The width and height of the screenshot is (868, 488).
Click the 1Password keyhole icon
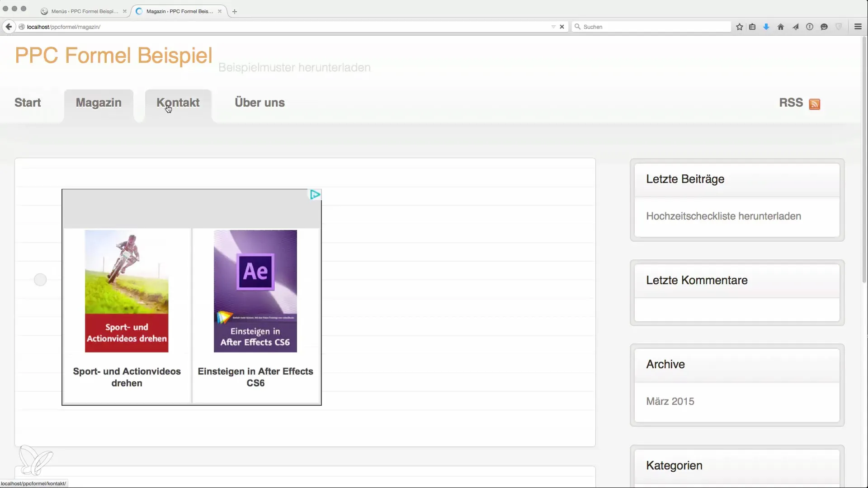(x=810, y=27)
